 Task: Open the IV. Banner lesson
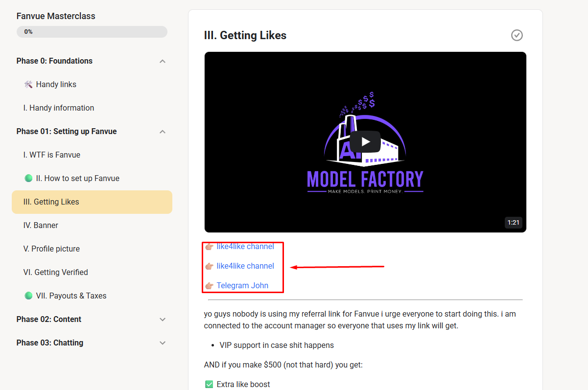41,226
